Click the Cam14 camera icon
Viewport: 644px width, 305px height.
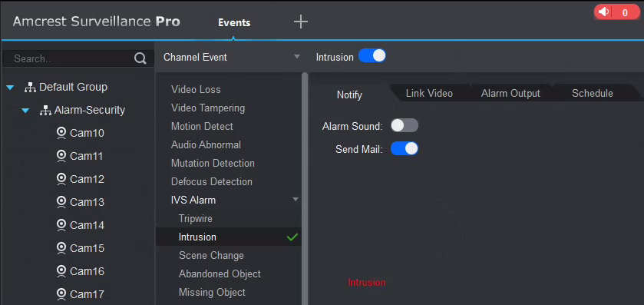tap(61, 225)
